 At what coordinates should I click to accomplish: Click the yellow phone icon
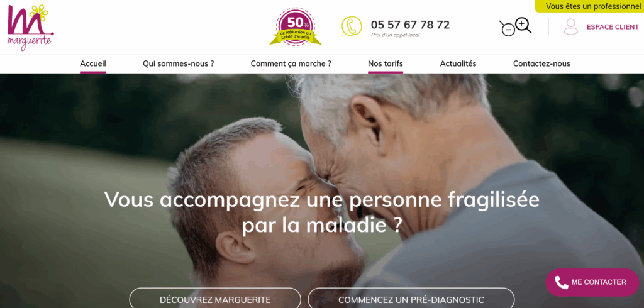point(352,26)
